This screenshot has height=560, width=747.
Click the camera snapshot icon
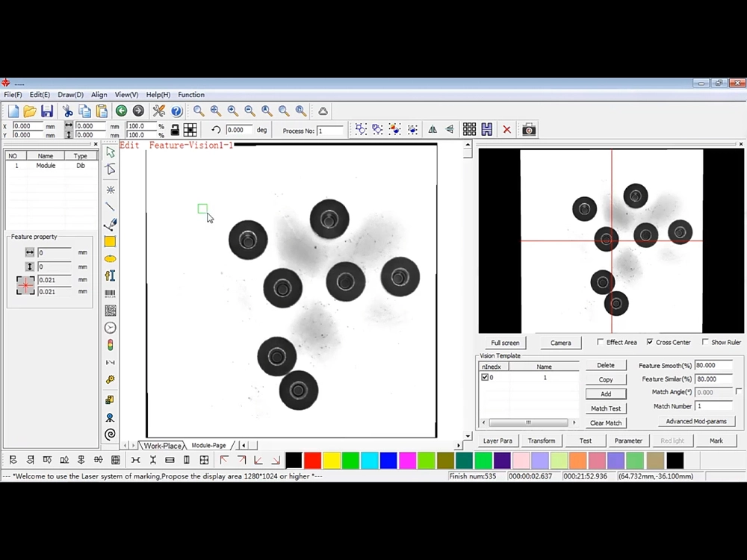point(529,130)
